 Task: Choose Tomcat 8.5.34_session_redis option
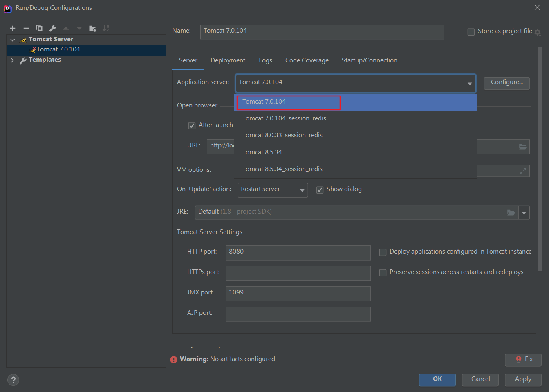coord(355,169)
